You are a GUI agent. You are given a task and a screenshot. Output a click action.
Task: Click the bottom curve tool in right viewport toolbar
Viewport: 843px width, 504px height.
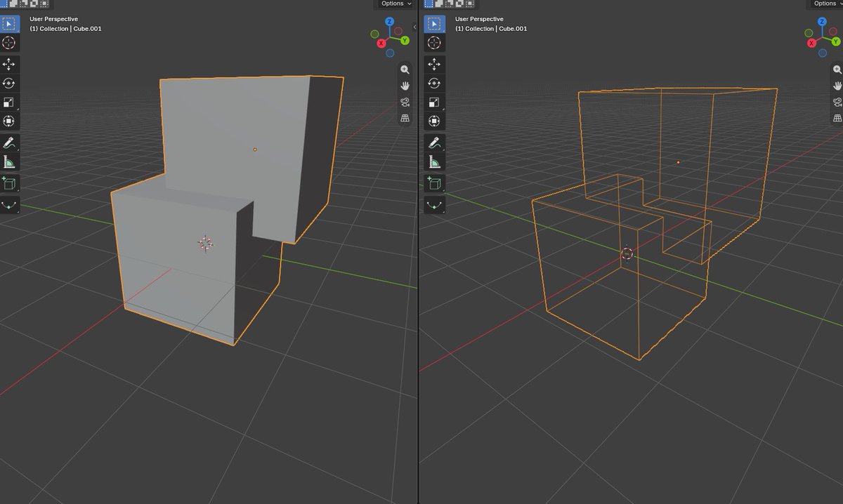click(435, 206)
